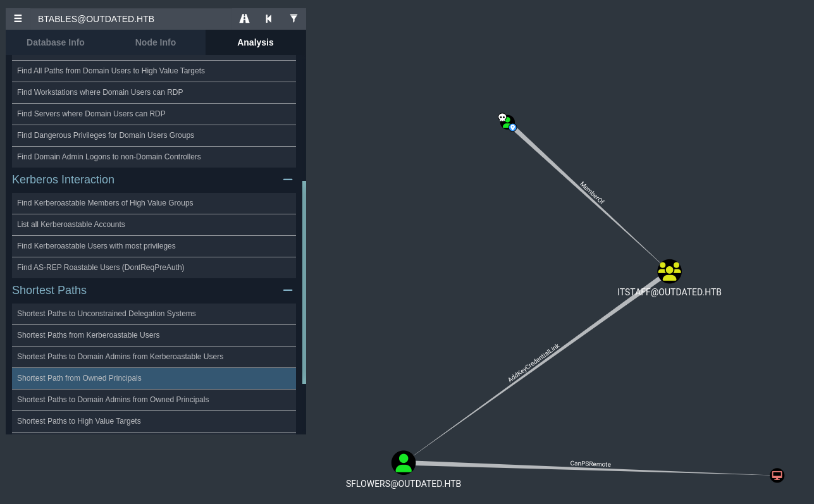Select the ITSTAFF group node
This screenshot has height=504, width=814.
[x=669, y=271]
